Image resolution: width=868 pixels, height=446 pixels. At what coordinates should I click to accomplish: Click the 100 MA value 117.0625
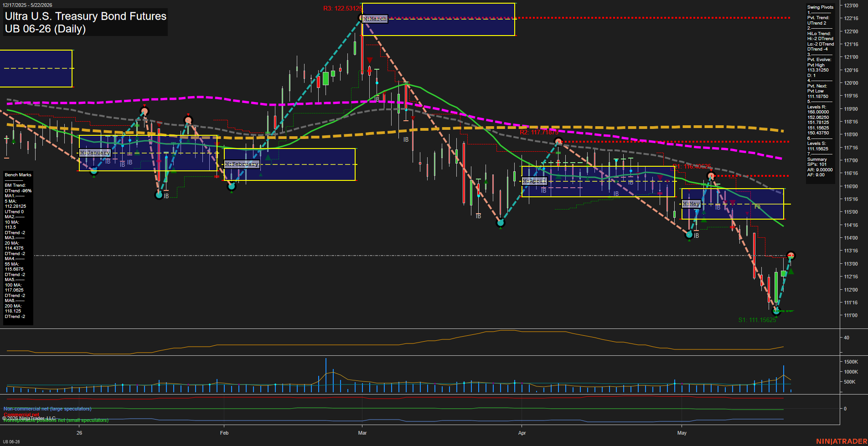[x=14, y=290]
